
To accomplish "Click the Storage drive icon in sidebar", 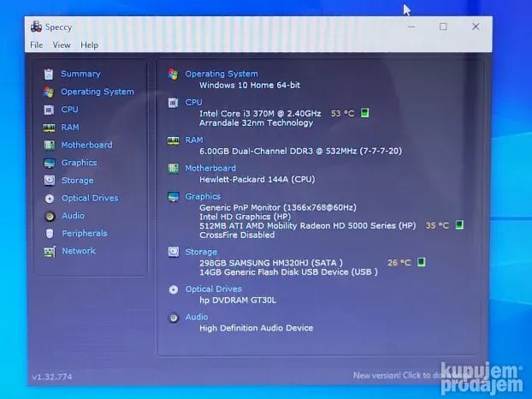I will (49, 181).
